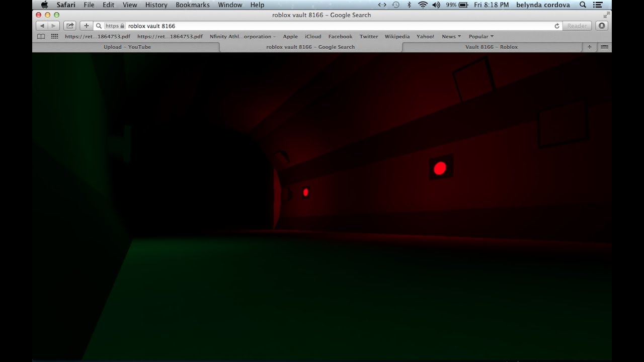Show all tabs button
Screen dimensions: 644x362
[x=604, y=47]
